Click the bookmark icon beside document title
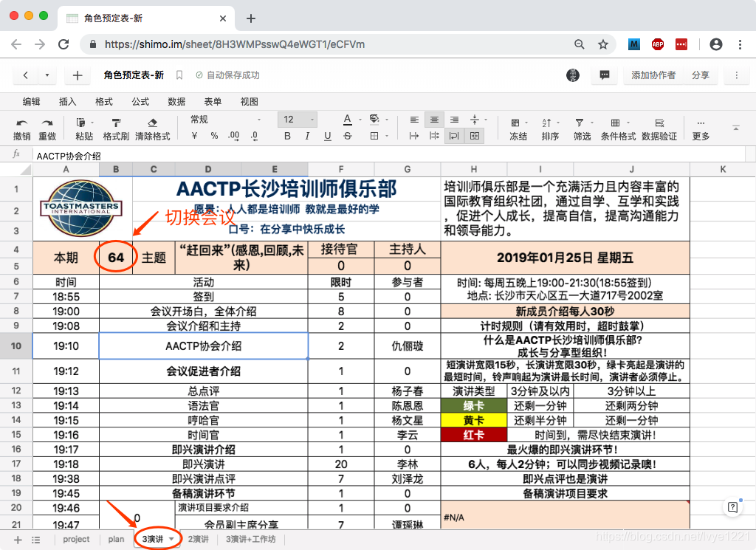 pos(179,75)
